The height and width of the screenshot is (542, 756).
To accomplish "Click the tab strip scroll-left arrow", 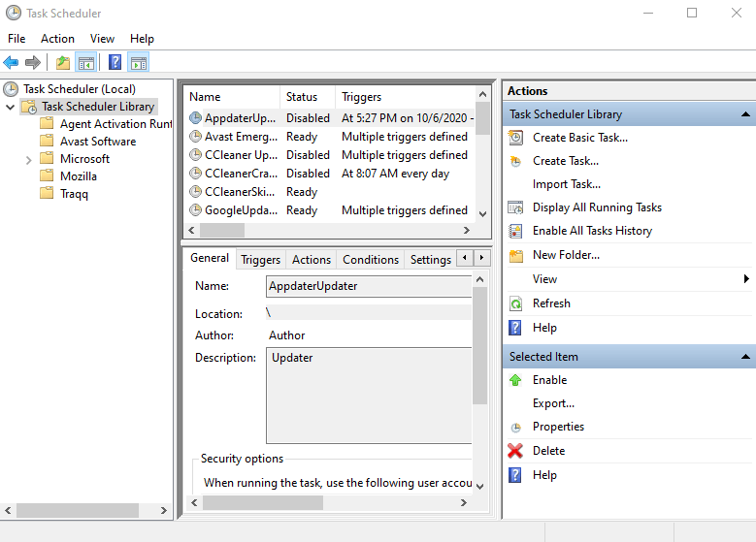I will pos(465,258).
